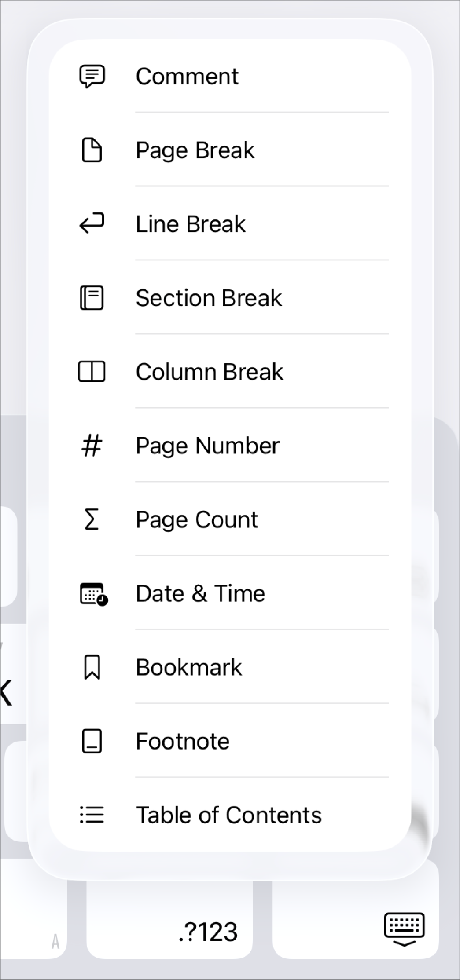Add a Bookmark from the menu
The height and width of the screenshot is (980, 460).
coord(189,667)
